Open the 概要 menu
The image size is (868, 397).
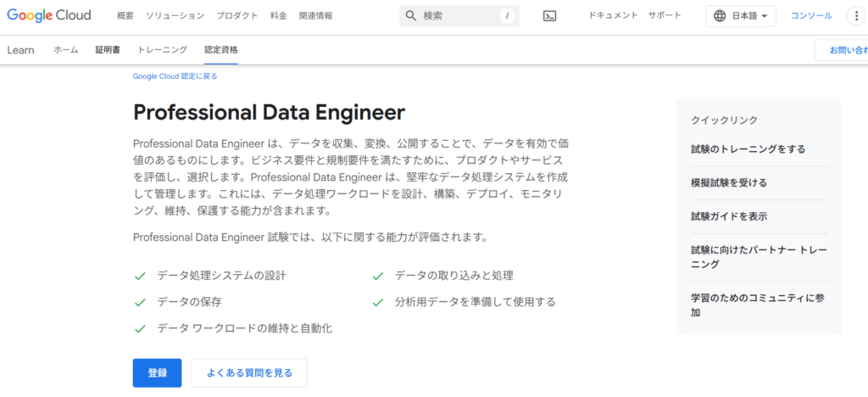125,15
